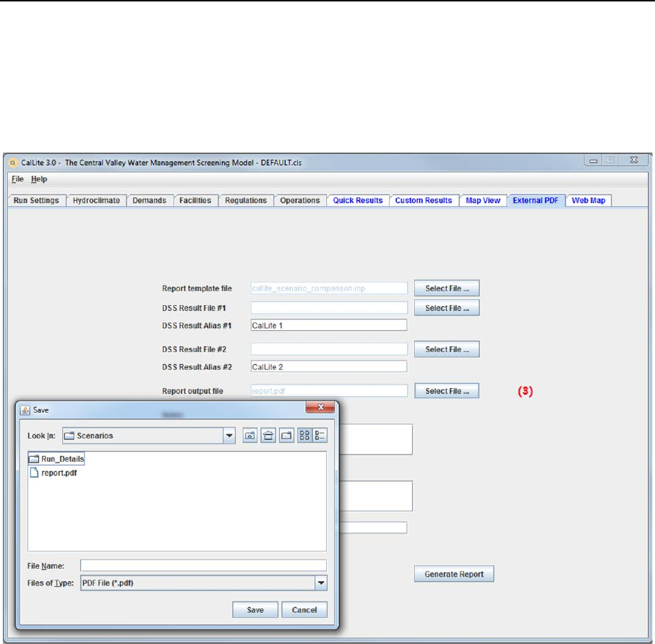Click the CalLite application icon in title bar
Screen dimensions: 655x644
point(12,163)
